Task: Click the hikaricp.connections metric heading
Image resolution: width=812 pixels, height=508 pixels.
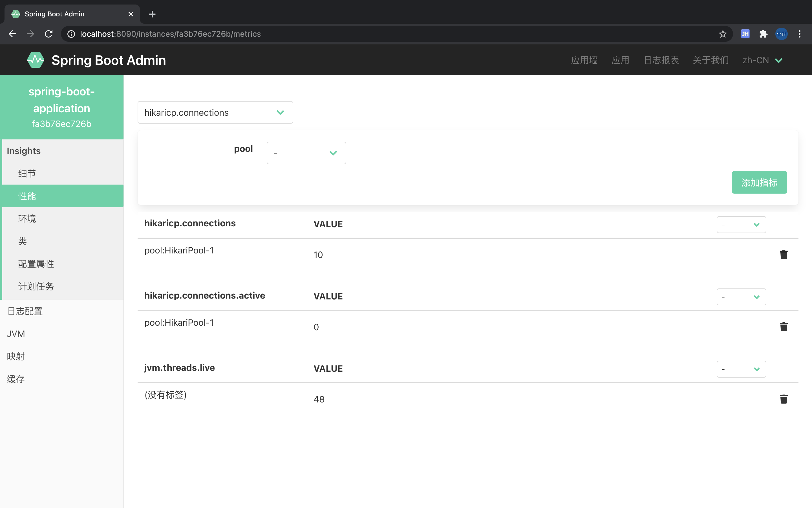Action: tap(190, 223)
